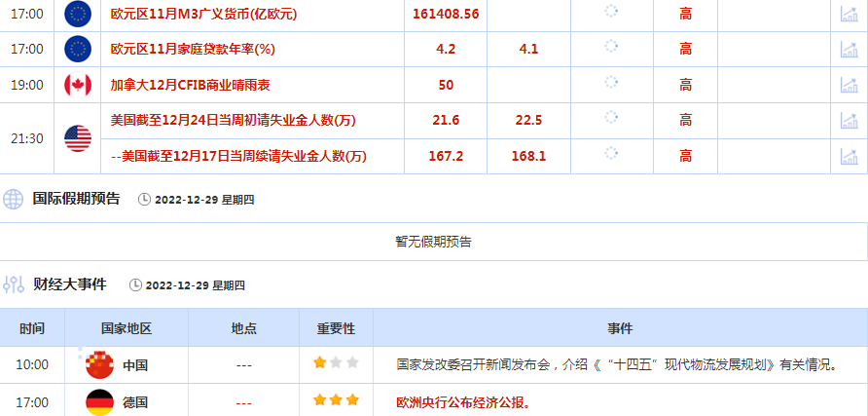Click the Germany flag icon
The height and width of the screenshot is (416, 868).
(x=100, y=401)
